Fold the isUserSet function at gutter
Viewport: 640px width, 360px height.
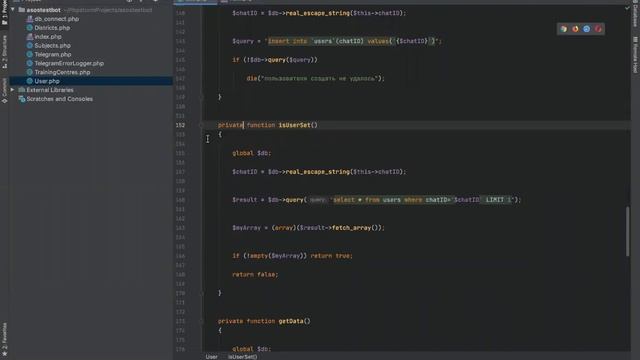[x=201, y=125]
